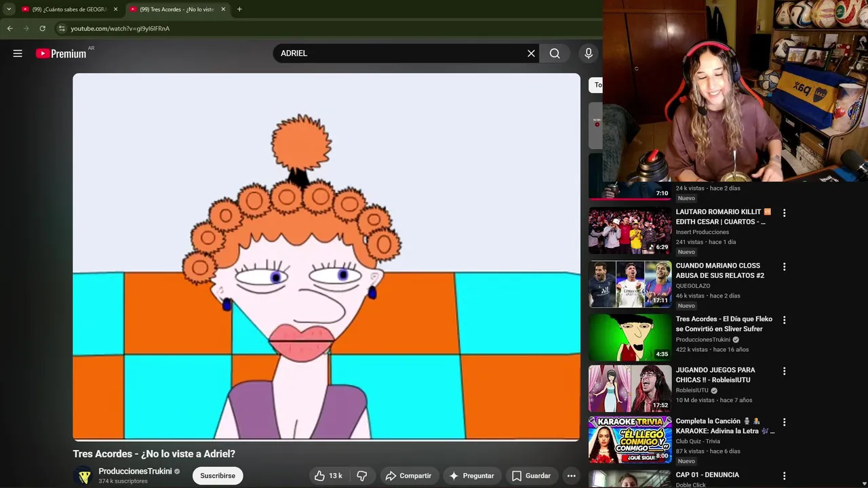Open LAUTARO ROMARIO KILLIT video thumbnail

pos(630,231)
